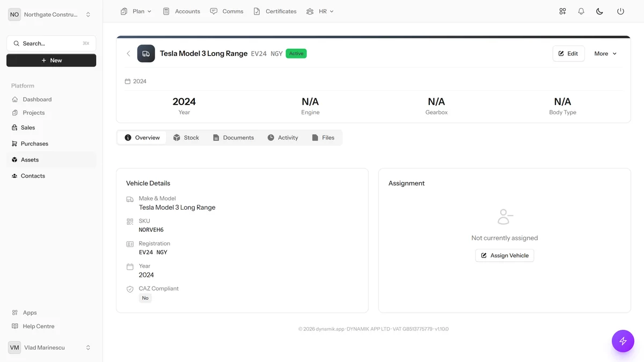Click the EV24 NGY registration in header
This screenshot has height=362, width=644.
267,54
